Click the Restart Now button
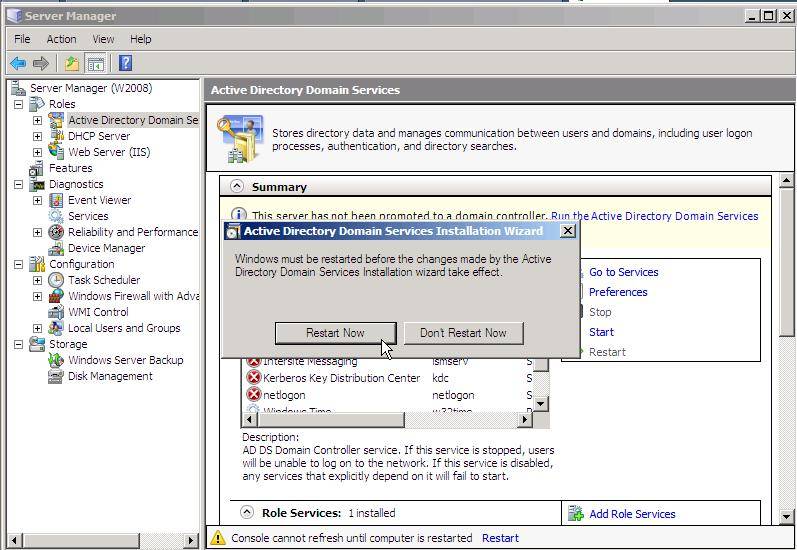The height and width of the screenshot is (550, 797). (335, 333)
